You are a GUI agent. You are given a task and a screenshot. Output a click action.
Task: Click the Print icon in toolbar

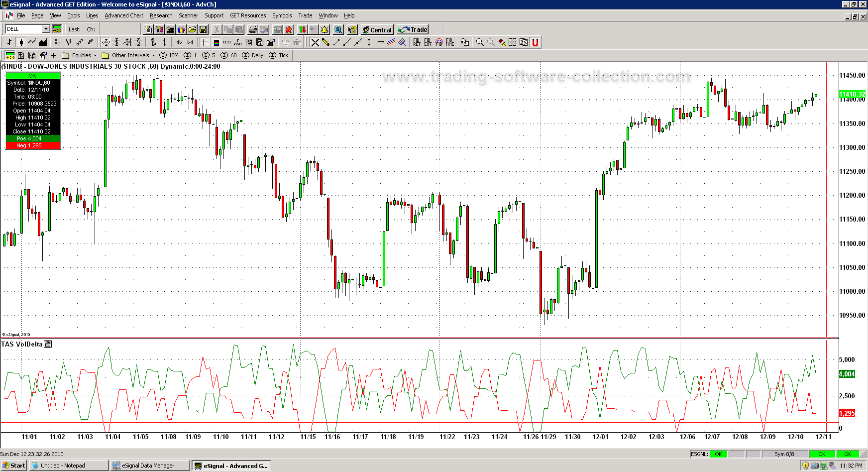[252, 30]
